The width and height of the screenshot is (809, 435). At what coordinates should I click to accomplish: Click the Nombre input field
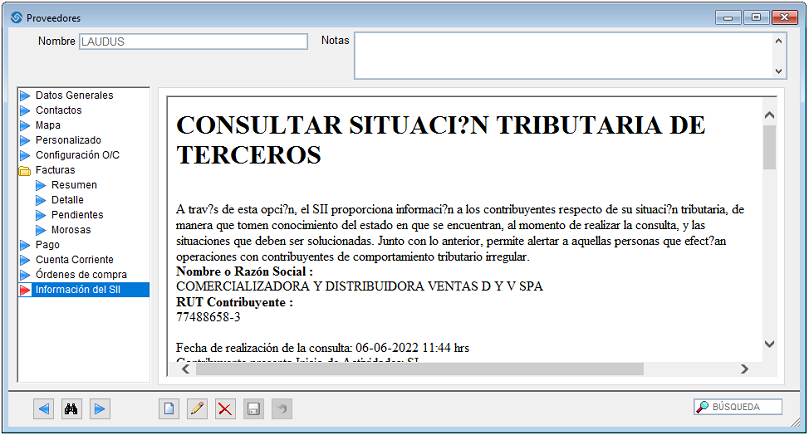[x=193, y=42]
